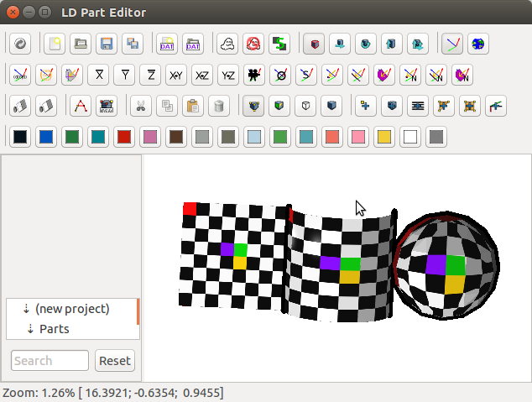
Task: Copy with the duplicate pages icon
Action: pos(167,106)
